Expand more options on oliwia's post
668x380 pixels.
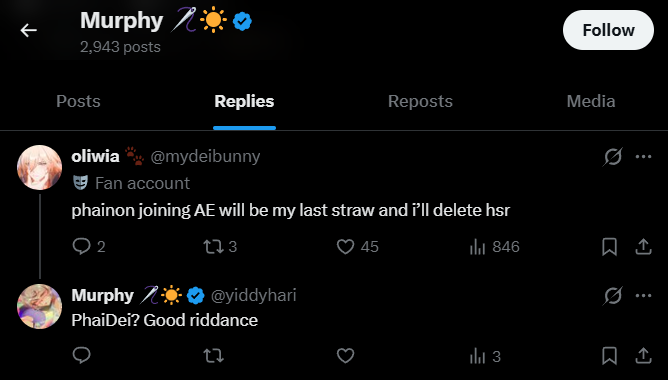(643, 156)
